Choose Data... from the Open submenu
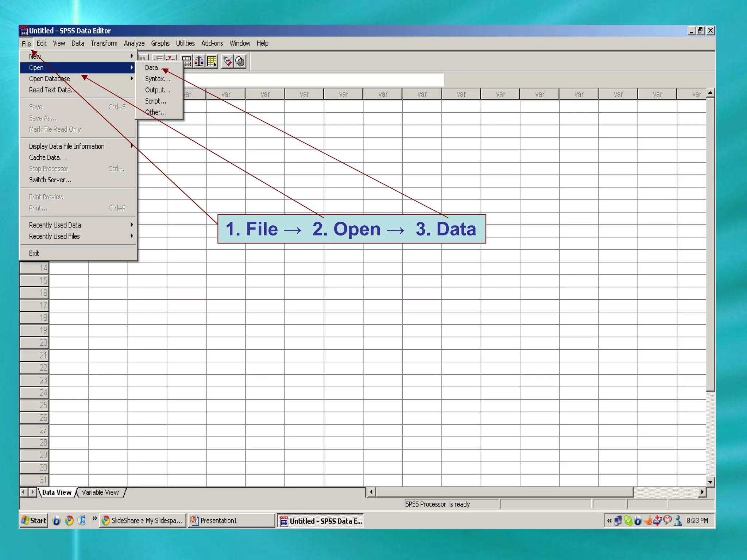The height and width of the screenshot is (560, 747). tap(159, 67)
